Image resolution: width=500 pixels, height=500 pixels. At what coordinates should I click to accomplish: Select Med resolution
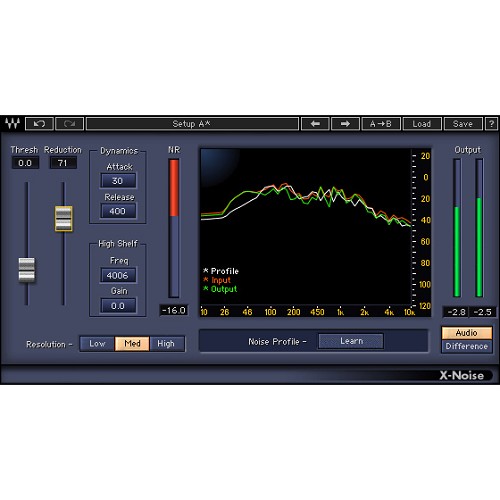click(132, 344)
